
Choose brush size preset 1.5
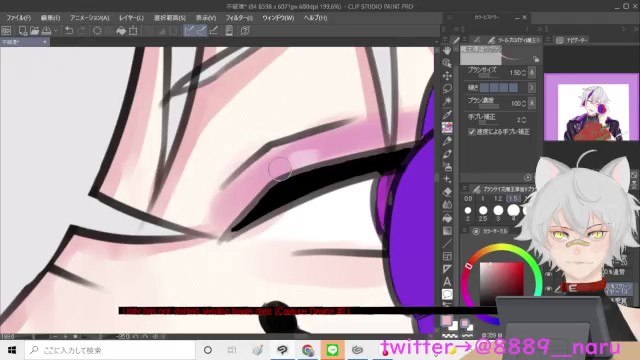(513, 198)
